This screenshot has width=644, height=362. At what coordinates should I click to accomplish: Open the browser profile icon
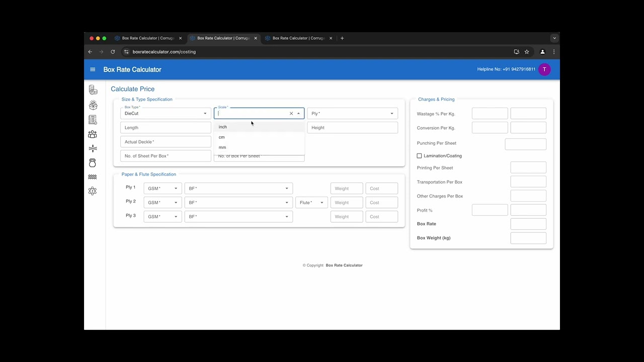coord(542,52)
